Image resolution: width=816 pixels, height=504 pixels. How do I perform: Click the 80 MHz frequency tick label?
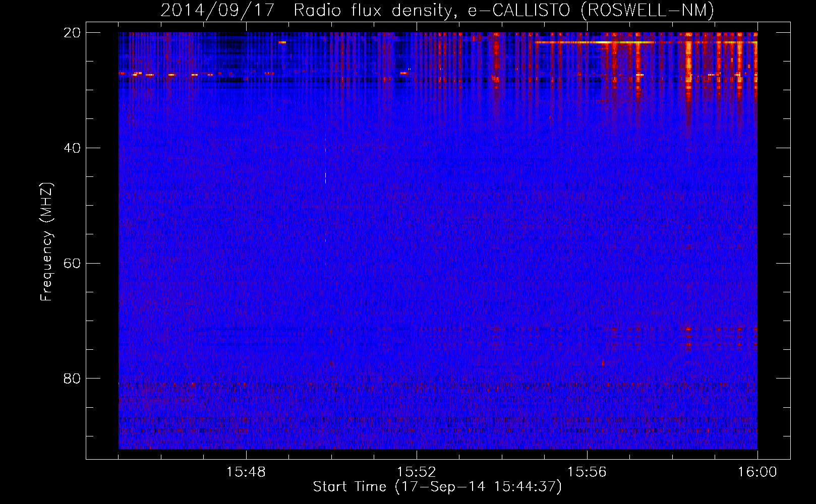point(72,379)
